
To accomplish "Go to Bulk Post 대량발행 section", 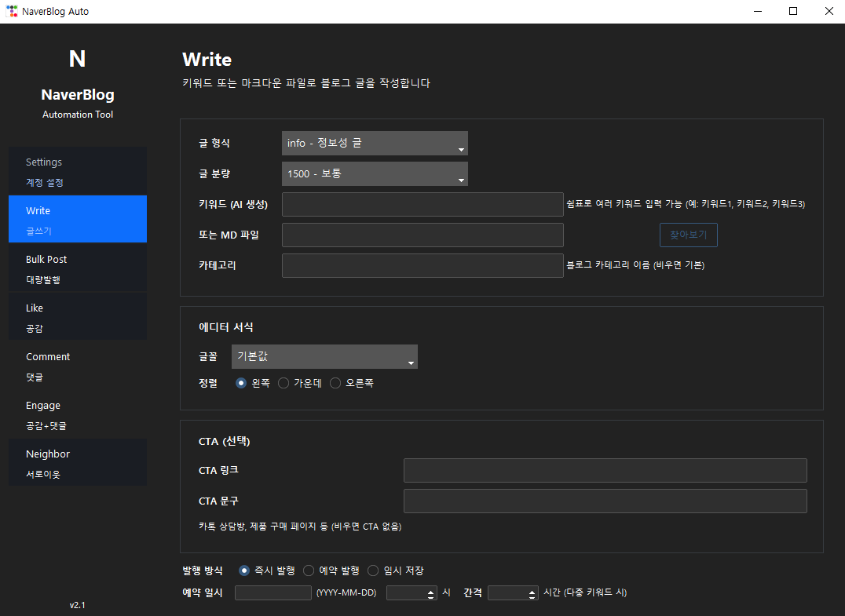I will tap(78, 268).
